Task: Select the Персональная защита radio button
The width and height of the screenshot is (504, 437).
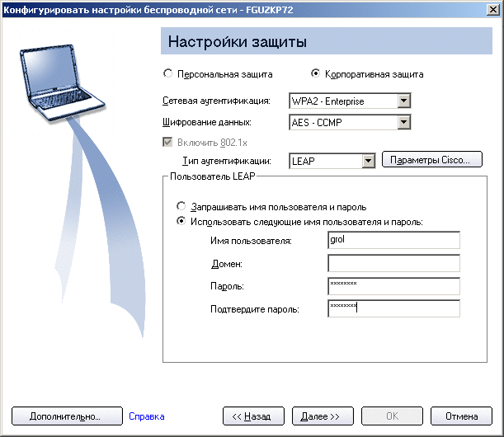Action: [x=169, y=73]
